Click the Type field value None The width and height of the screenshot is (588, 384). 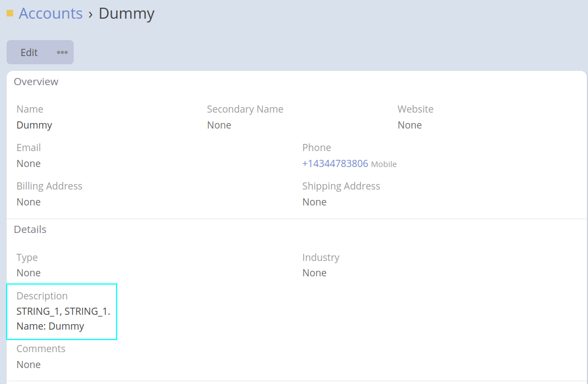pyautogui.click(x=29, y=273)
